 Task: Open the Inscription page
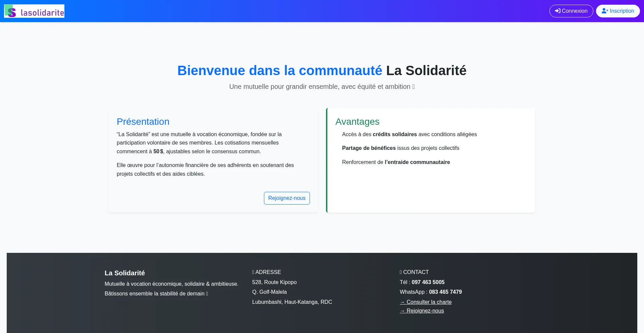pos(618,11)
